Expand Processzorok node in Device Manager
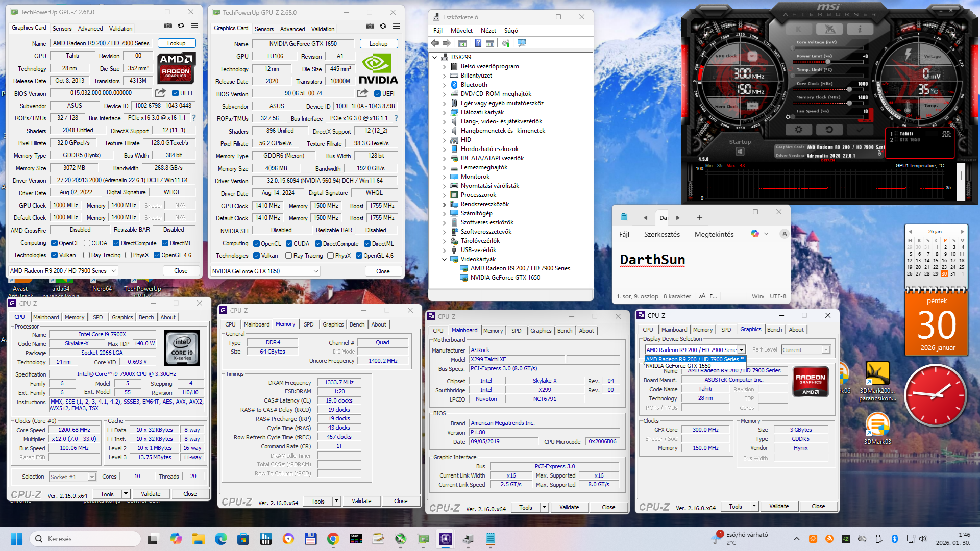Screen dimensions: 980x551 pos(444,195)
